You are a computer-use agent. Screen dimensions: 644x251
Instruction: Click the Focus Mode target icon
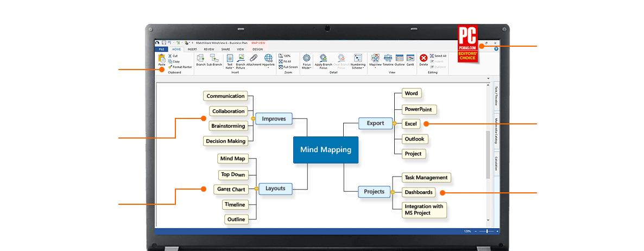click(306, 58)
